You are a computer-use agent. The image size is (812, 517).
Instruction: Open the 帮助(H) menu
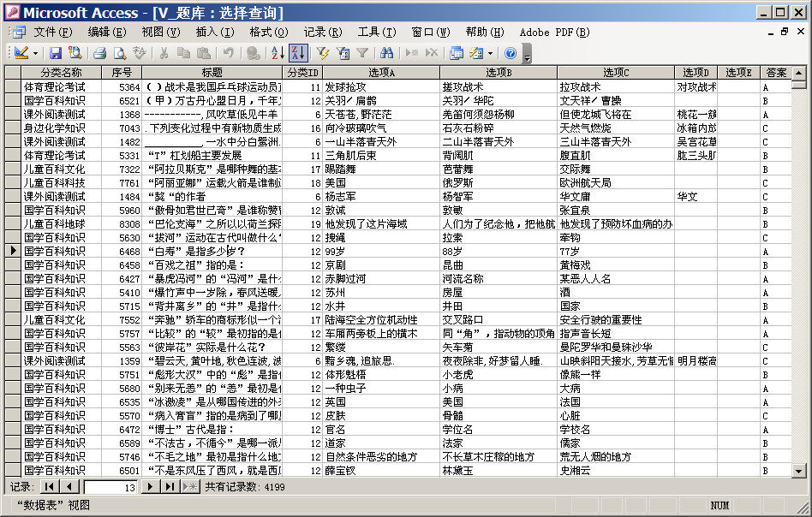coord(485,32)
